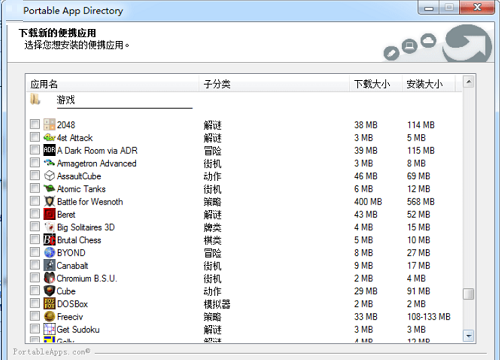Click the 568 MB install size
The image size is (500, 360).
[421, 202]
